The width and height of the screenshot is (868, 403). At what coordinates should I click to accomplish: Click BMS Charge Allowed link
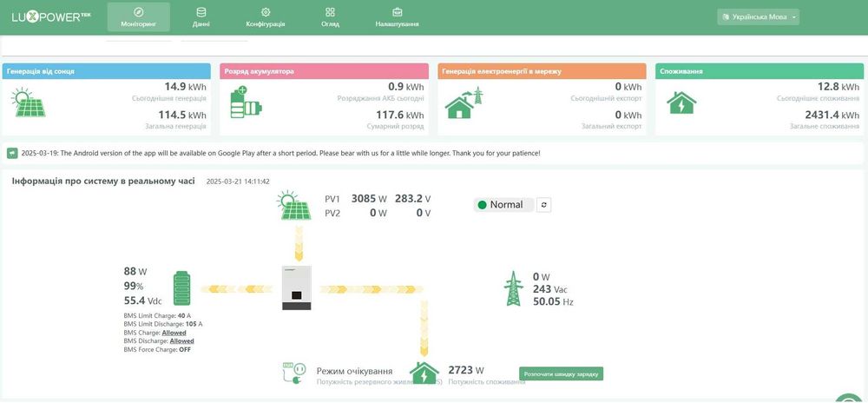point(174,333)
